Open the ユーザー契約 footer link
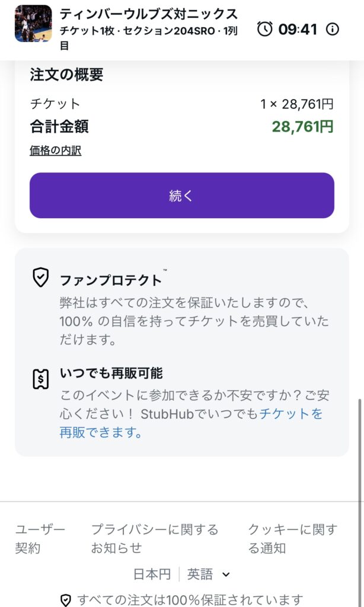Viewport: 364px width, 607px height. pyautogui.click(x=40, y=538)
